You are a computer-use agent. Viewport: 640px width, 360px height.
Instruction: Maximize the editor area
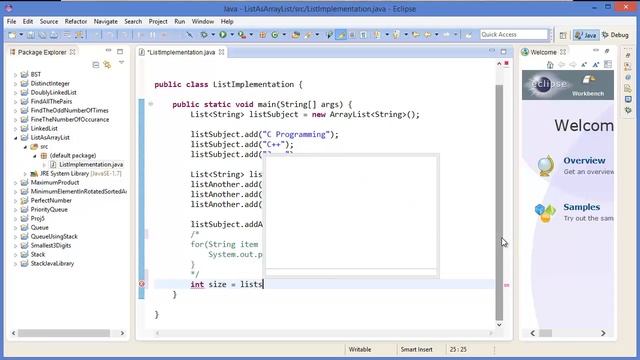point(503,51)
